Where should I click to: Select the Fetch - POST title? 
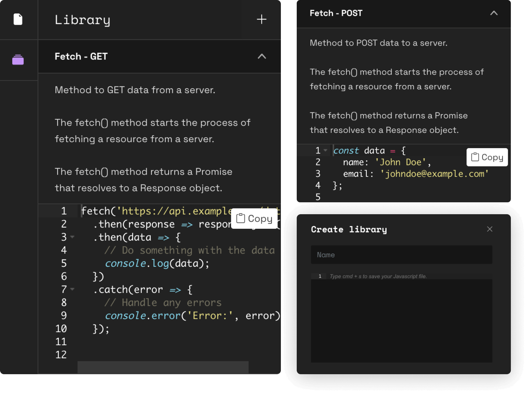[x=336, y=13]
